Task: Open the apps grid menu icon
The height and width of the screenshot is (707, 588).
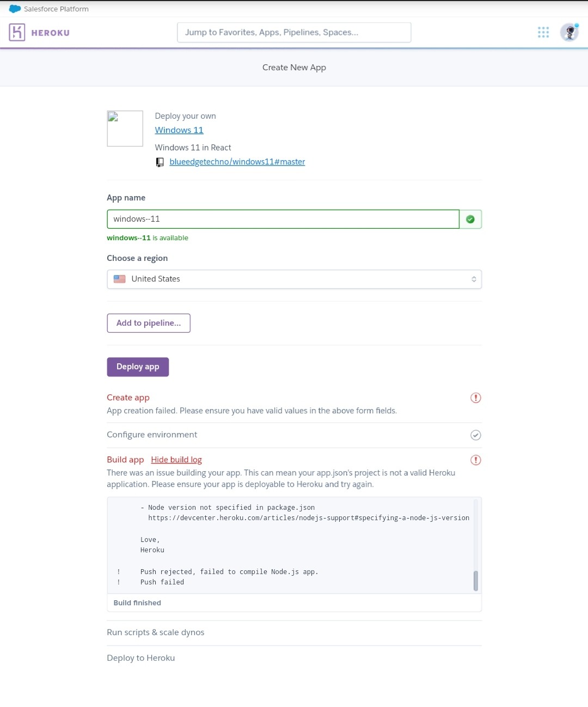Action: (543, 32)
